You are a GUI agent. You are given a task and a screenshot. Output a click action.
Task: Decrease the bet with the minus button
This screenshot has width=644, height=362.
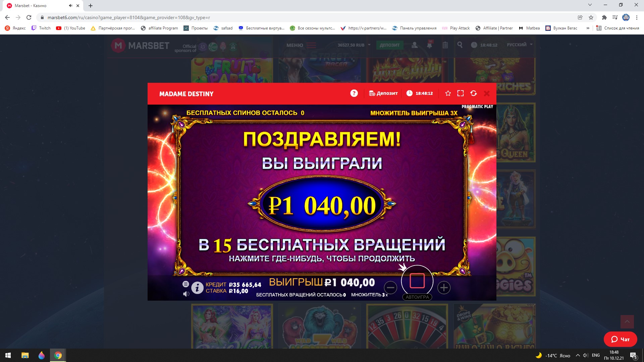click(x=390, y=288)
